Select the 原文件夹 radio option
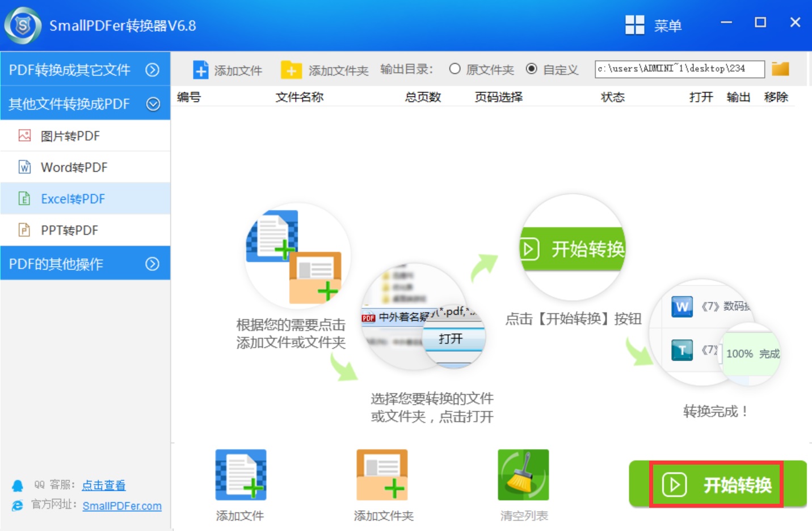Screen dimensions: 812x531 (481, 69)
